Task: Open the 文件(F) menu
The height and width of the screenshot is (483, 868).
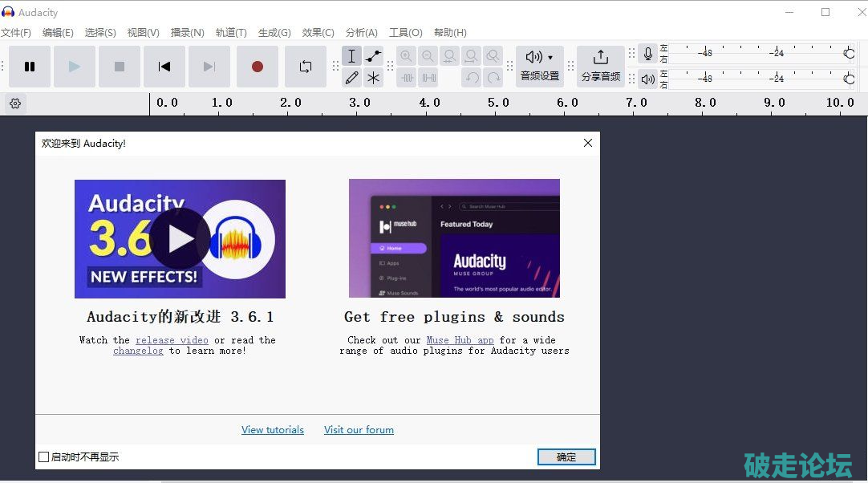Action: click(x=16, y=33)
